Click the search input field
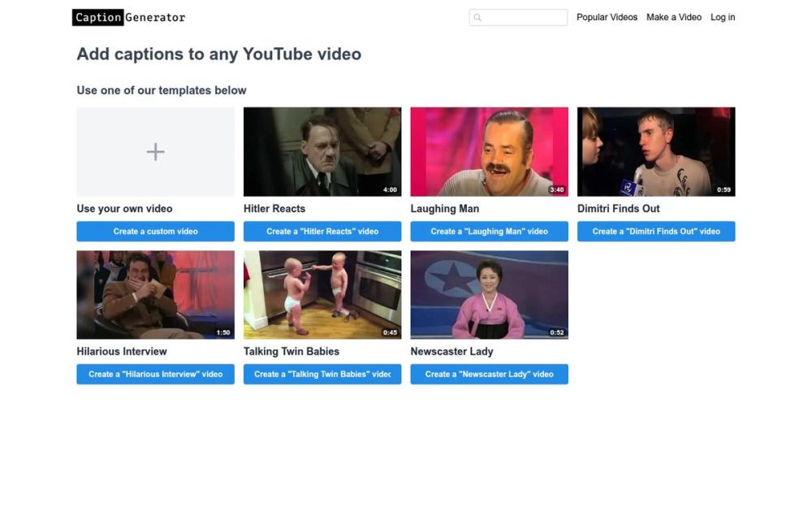This screenshot has width=812, height=508. click(518, 17)
